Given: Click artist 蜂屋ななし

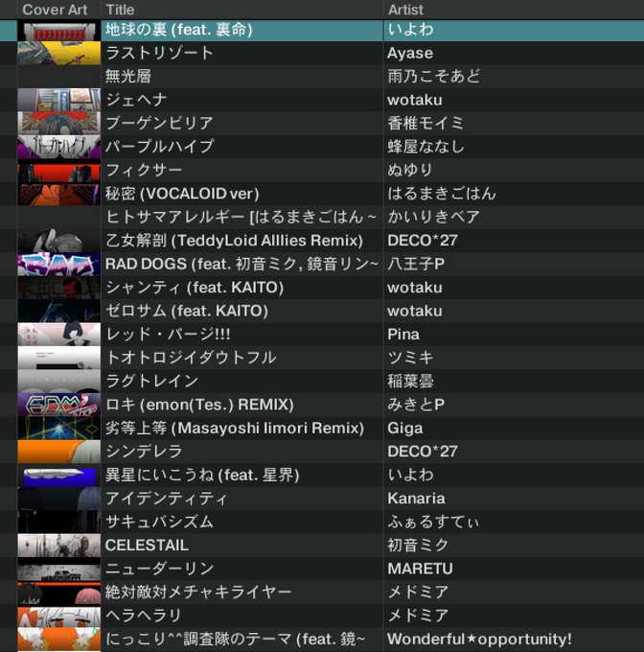Looking at the screenshot, I should [426, 147].
